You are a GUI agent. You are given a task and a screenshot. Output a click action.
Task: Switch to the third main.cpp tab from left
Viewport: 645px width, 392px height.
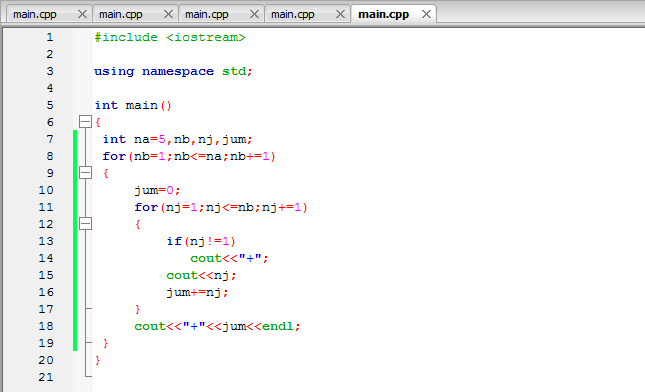[207, 14]
